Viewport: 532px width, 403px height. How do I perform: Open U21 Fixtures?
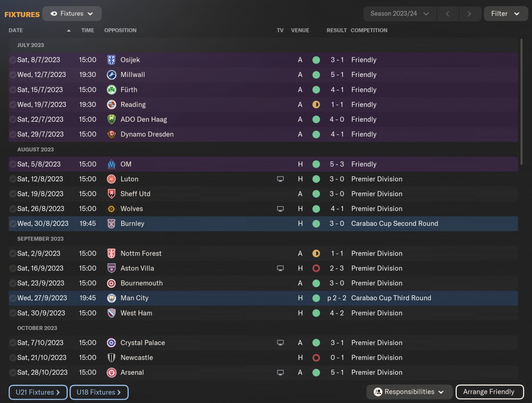38,392
